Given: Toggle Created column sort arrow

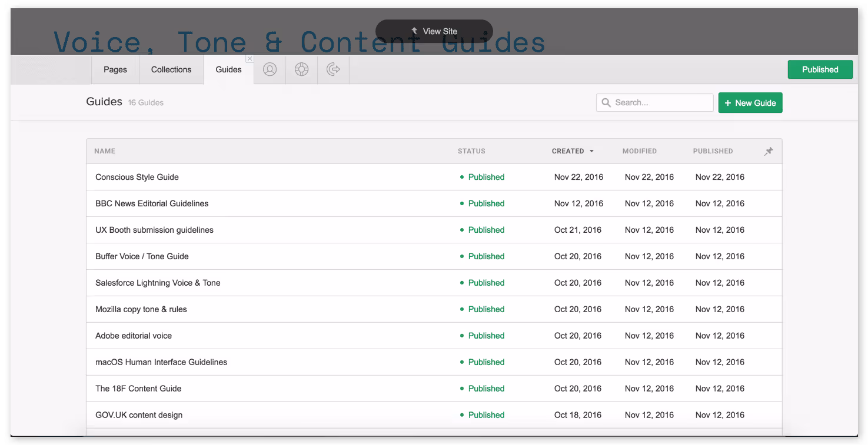Looking at the screenshot, I should click(x=591, y=151).
